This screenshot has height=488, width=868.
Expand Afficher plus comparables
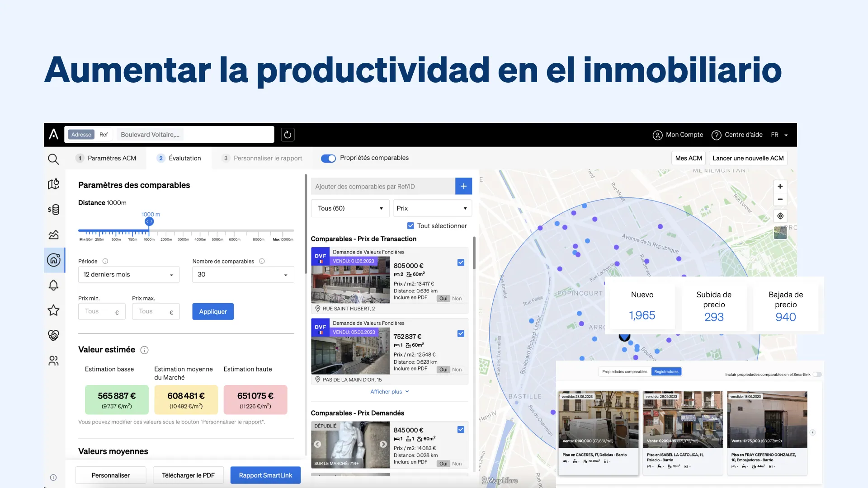click(390, 392)
